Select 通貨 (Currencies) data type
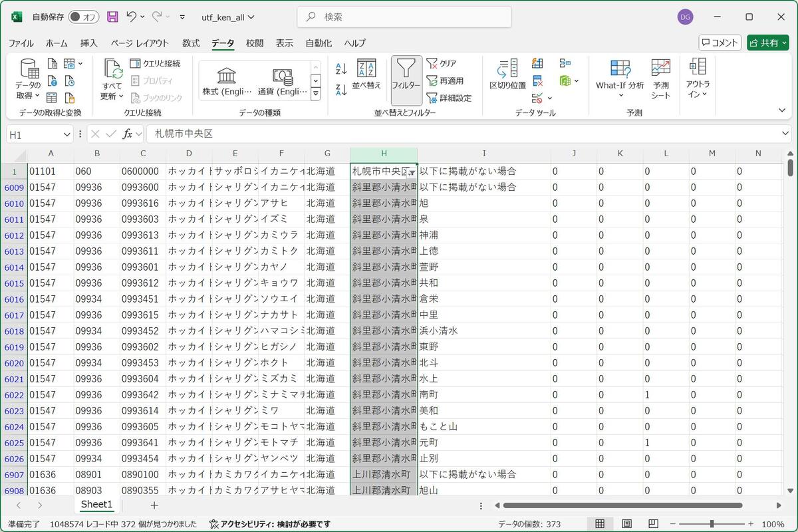 pyautogui.click(x=283, y=81)
